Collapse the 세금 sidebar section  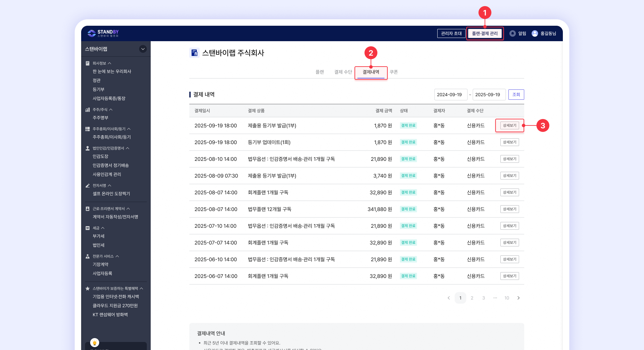click(103, 228)
